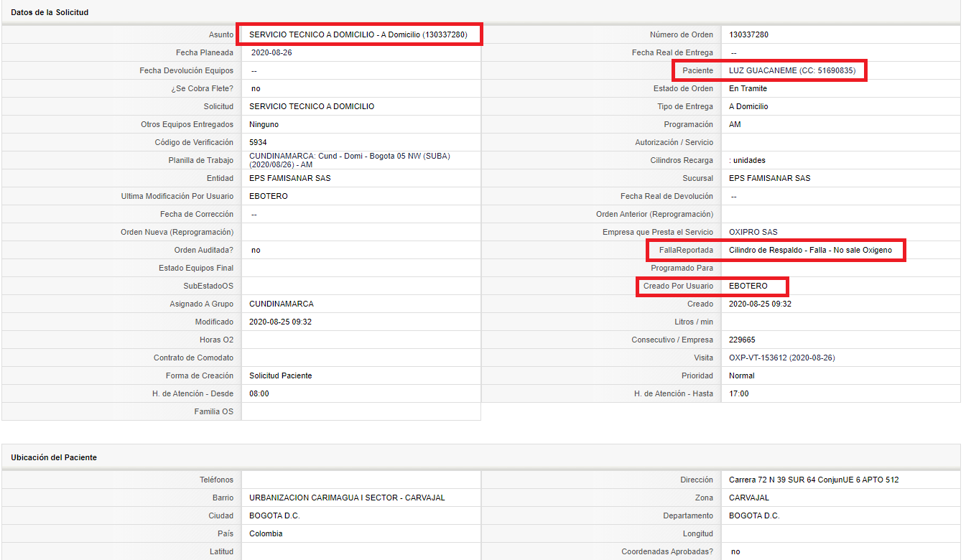Click the Sucursal value EPS FAMISANAR SAS
This screenshot has height=560, width=966.
point(770,178)
